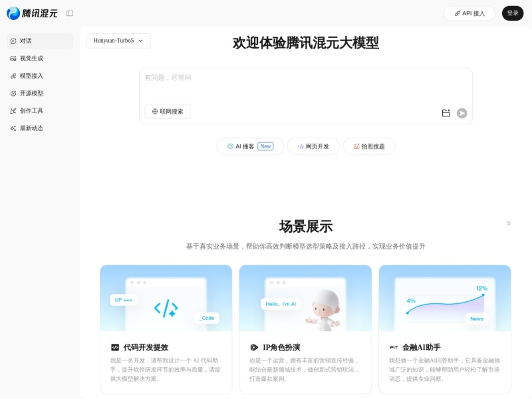Open the 金融AI助手 card image
Screen dimensions: 532x399
(445, 298)
